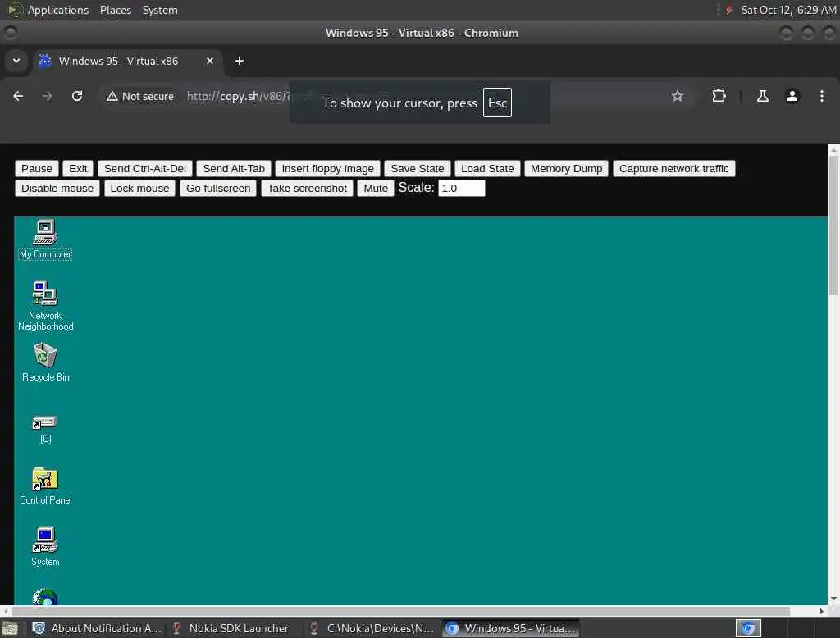Screen dimensions: 840x638
Task: Toggle the Lock mouse button
Action: coord(139,189)
